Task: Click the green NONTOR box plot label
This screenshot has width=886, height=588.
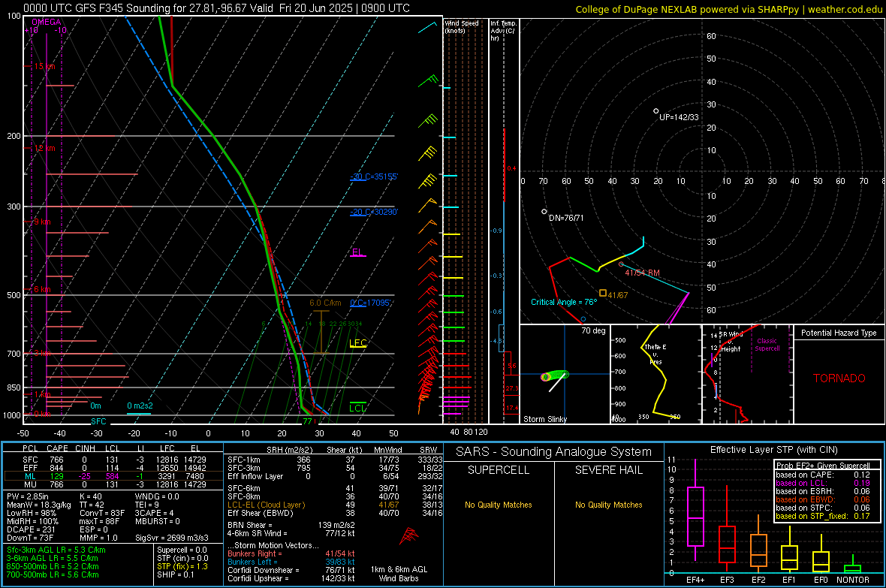Action: pyautogui.click(x=853, y=580)
